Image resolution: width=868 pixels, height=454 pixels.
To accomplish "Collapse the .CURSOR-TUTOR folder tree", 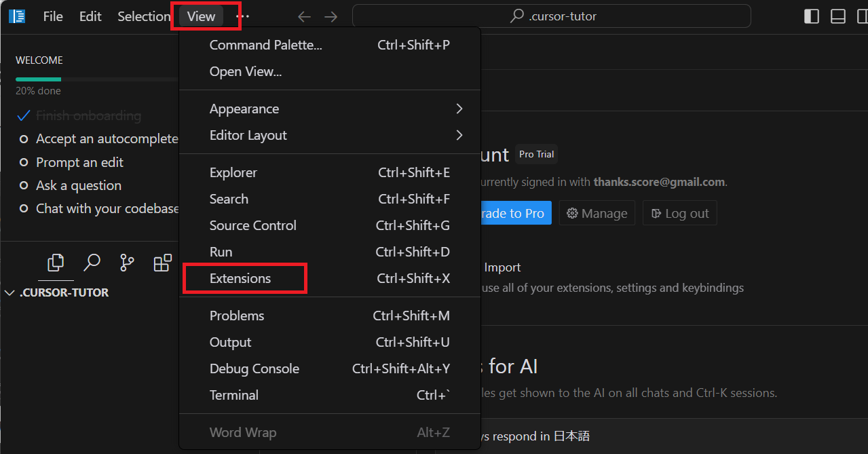I will click(x=10, y=293).
